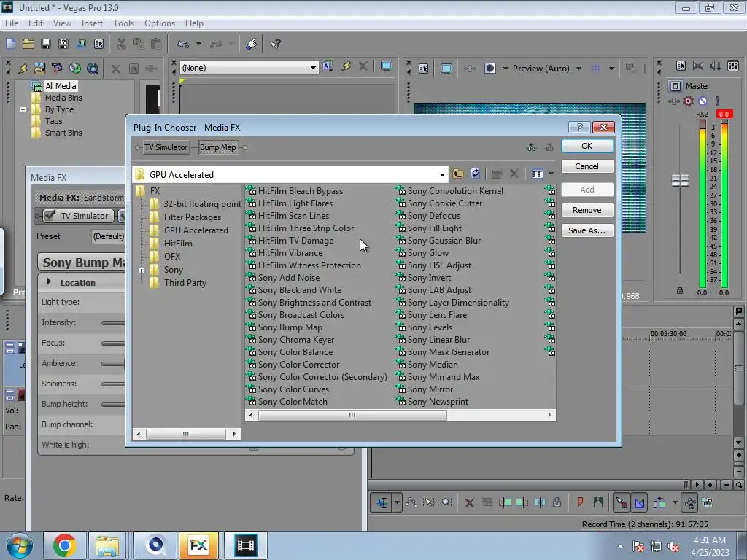Select the Third Party folder in tree
This screenshot has height=560, width=747.
click(185, 283)
